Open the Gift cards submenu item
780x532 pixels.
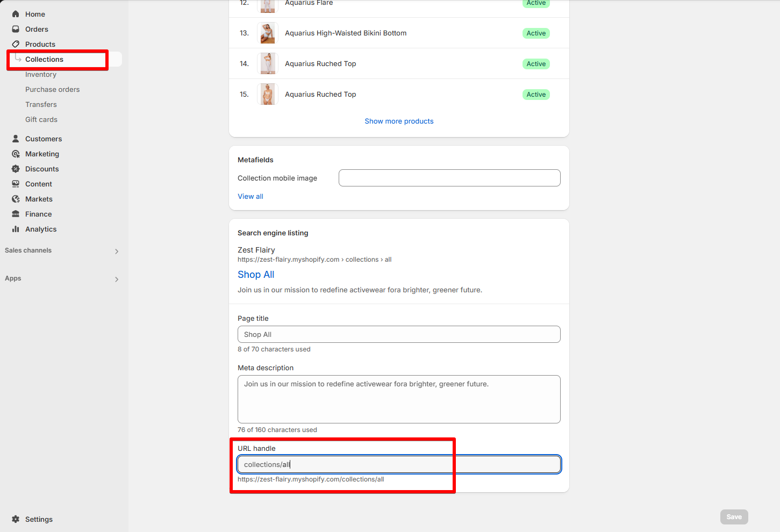click(41, 119)
